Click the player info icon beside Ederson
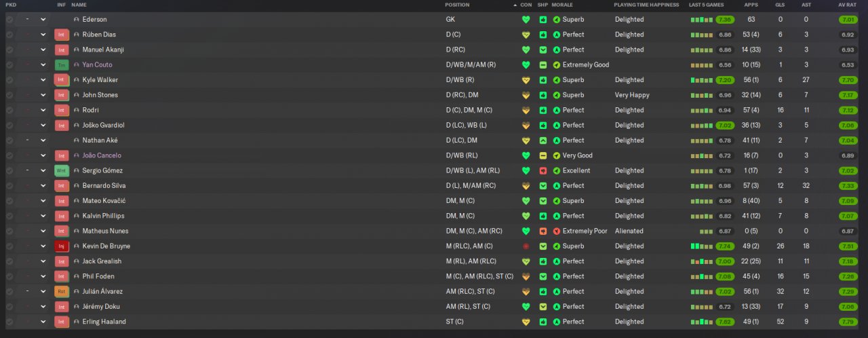The width and height of the screenshot is (868, 338). (x=77, y=20)
